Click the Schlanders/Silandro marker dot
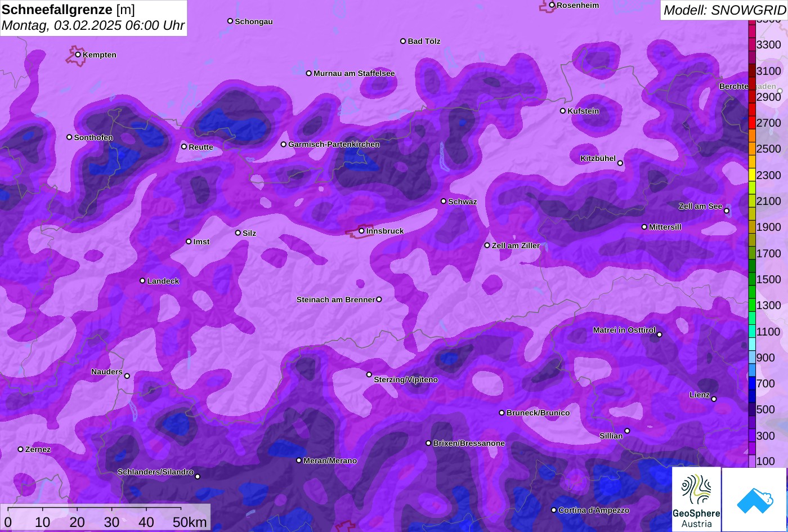 pyautogui.click(x=198, y=477)
